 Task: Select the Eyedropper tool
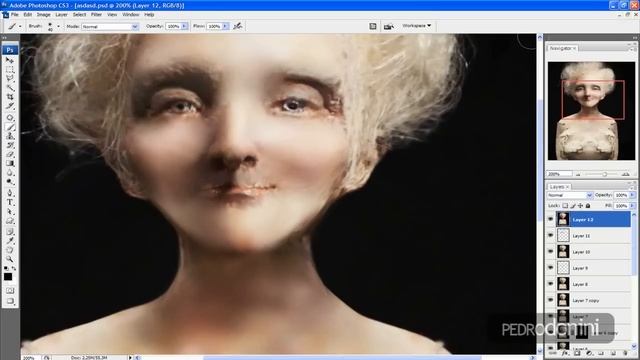pyautogui.click(x=10, y=241)
